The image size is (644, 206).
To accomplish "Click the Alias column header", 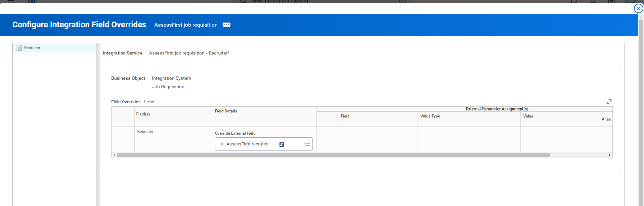I will coord(606,119).
